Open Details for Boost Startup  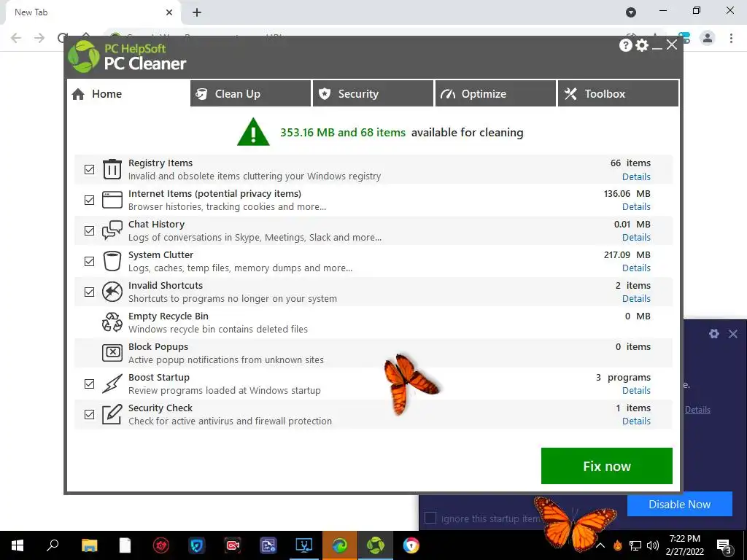click(636, 391)
